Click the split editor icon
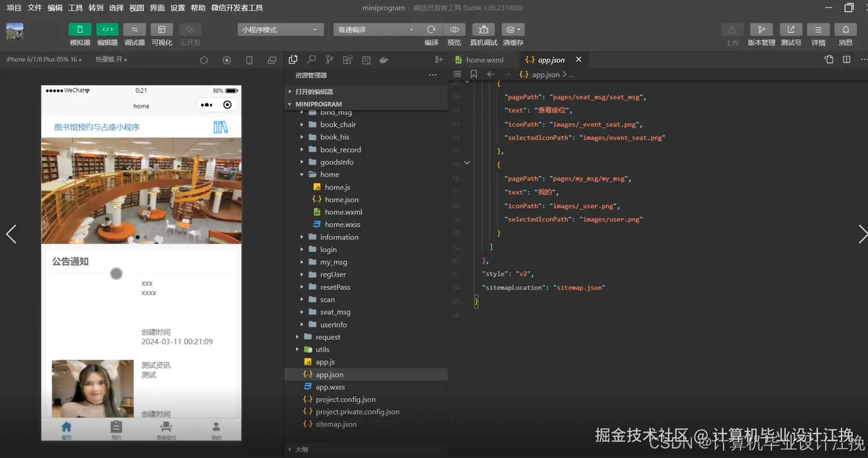 pyautogui.click(x=847, y=59)
